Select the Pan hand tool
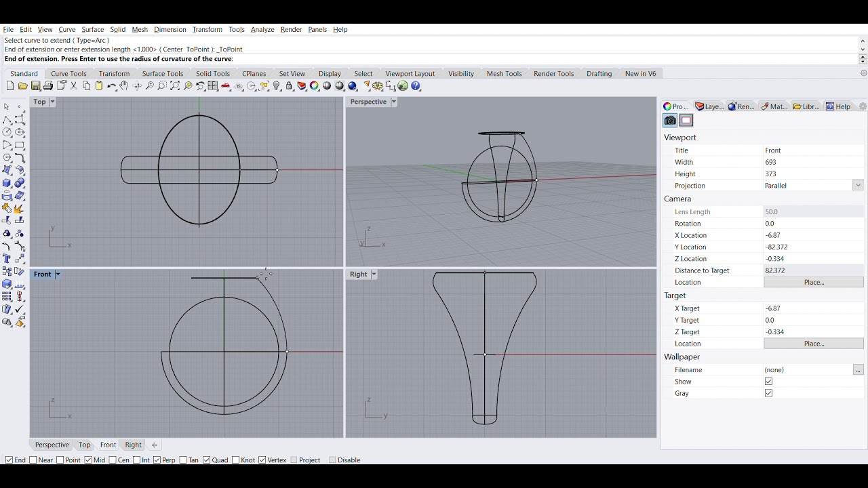This screenshot has height=488, width=868. coord(124,86)
